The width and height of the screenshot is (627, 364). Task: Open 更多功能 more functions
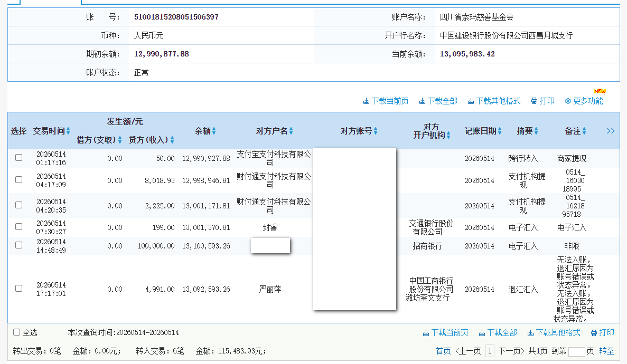[x=584, y=101]
